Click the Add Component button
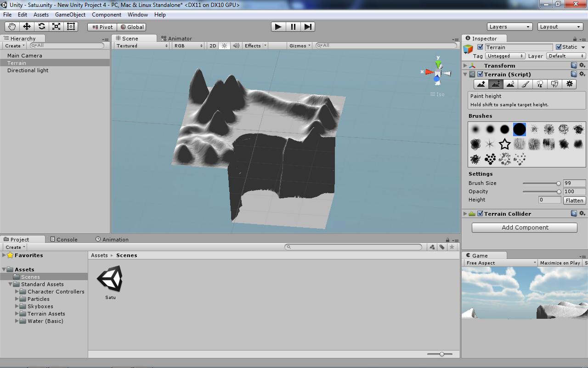This screenshot has height=368, width=588. 524,227
